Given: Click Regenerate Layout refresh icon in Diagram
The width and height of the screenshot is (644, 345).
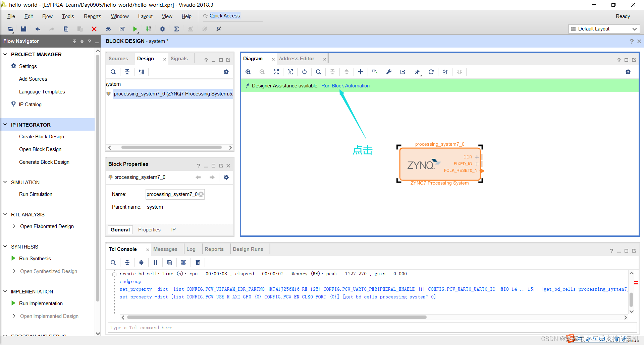Looking at the screenshot, I should (x=431, y=72).
